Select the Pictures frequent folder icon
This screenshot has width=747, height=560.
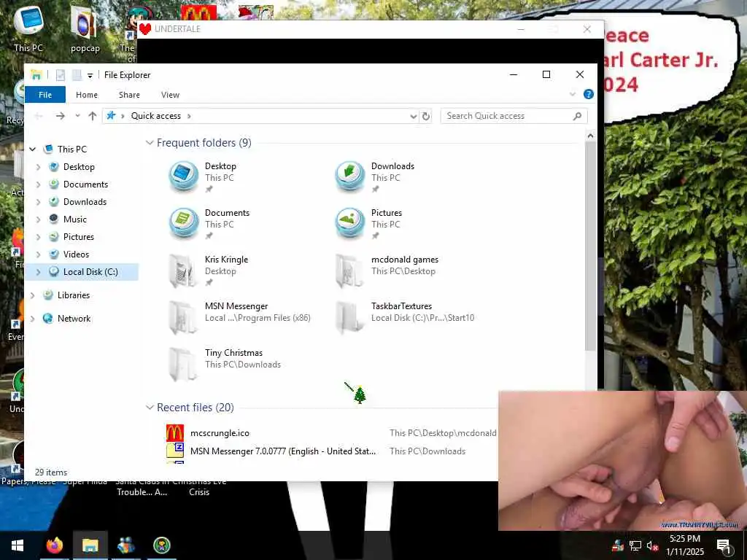pos(350,223)
